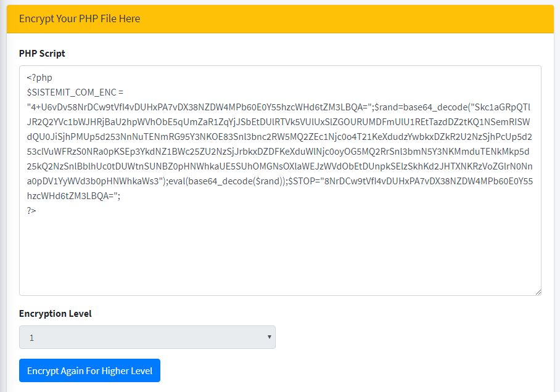The height and width of the screenshot is (392, 560).
Task: Click the Encrypt Again For Higher Level button
Action: tap(89, 370)
